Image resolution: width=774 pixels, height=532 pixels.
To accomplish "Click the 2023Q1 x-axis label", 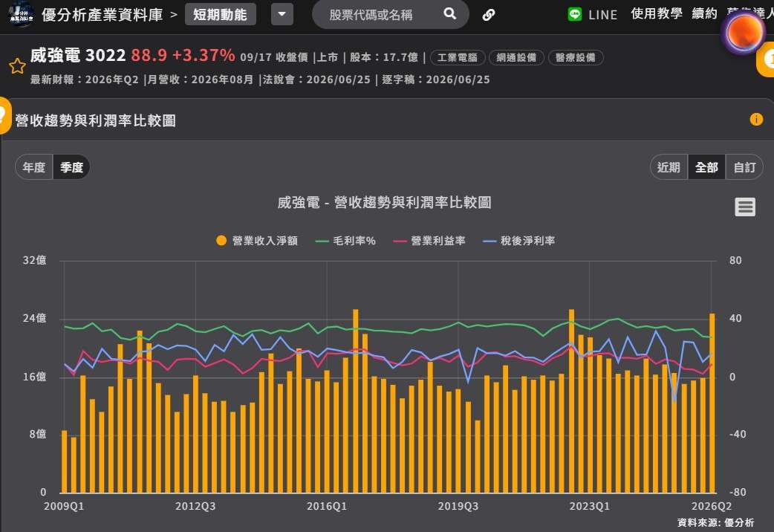I will point(589,506).
